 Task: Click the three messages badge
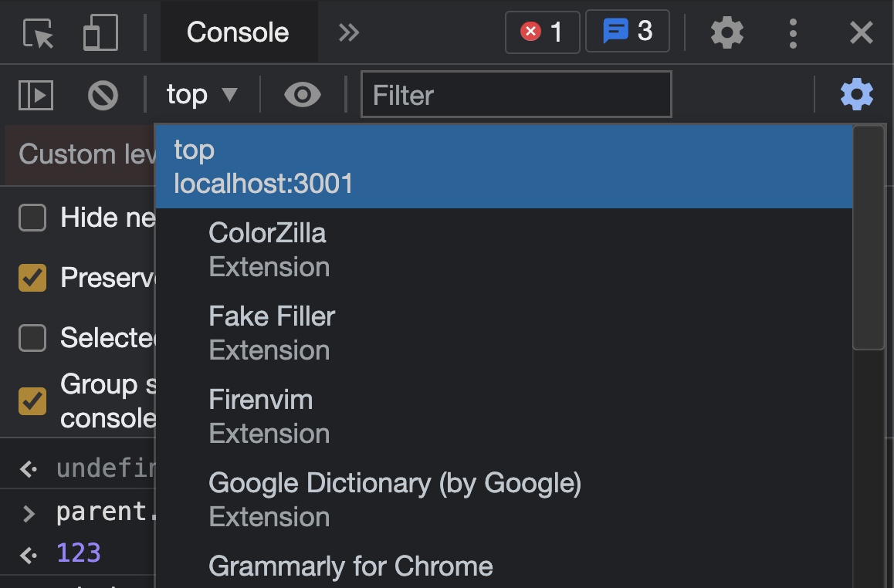(x=627, y=32)
